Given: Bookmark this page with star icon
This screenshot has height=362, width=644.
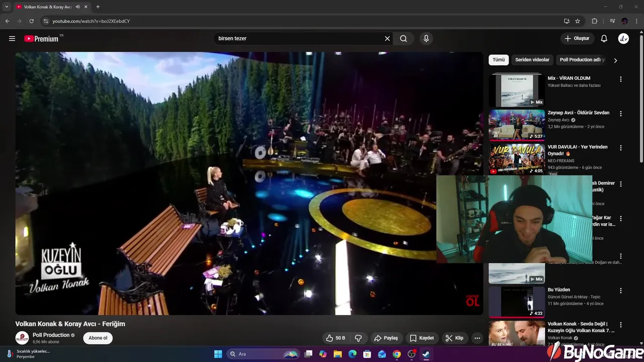Looking at the screenshot, I should (578, 21).
